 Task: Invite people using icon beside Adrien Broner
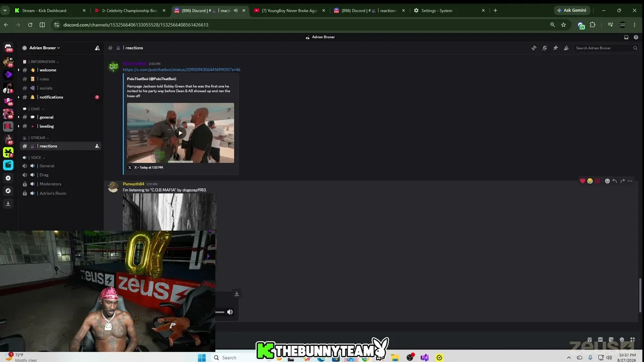pos(97,48)
